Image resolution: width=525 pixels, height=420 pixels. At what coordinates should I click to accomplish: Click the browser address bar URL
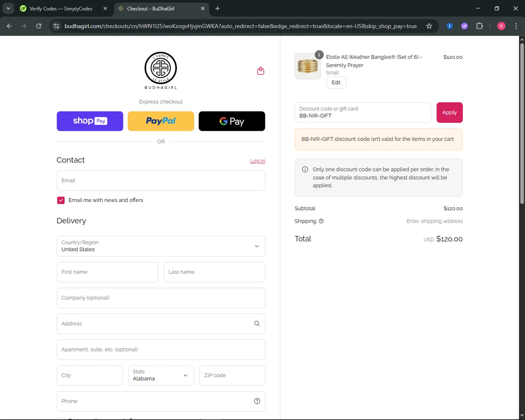click(x=240, y=26)
